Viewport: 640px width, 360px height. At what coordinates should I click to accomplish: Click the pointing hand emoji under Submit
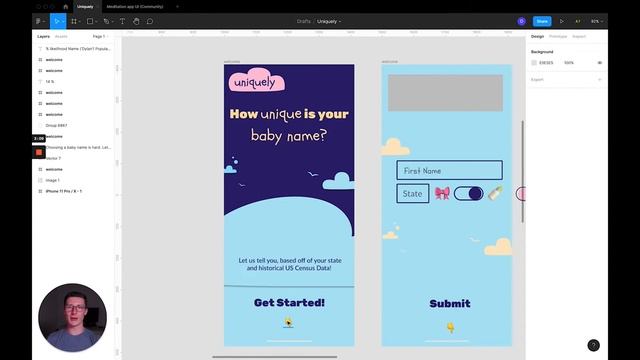point(450,327)
